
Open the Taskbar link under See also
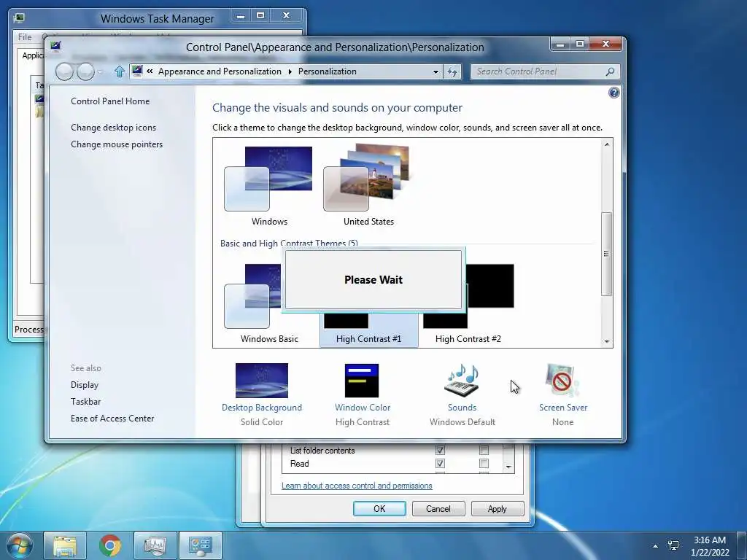click(86, 402)
